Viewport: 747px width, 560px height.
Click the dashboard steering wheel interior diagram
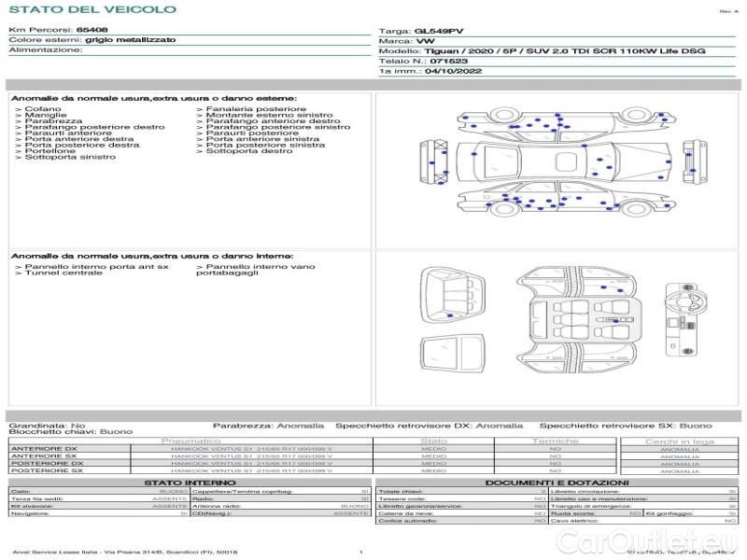[x=685, y=319]
